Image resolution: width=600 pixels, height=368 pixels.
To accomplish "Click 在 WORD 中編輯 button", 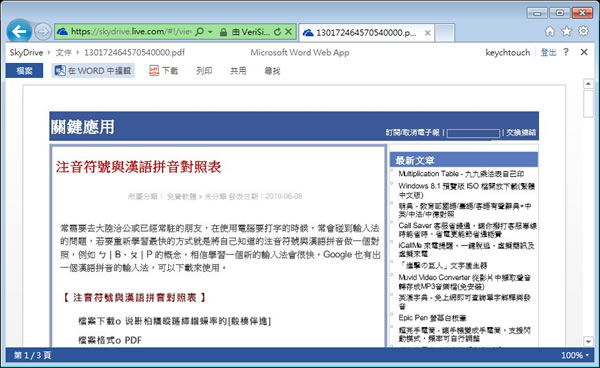I will click(93, 71).
